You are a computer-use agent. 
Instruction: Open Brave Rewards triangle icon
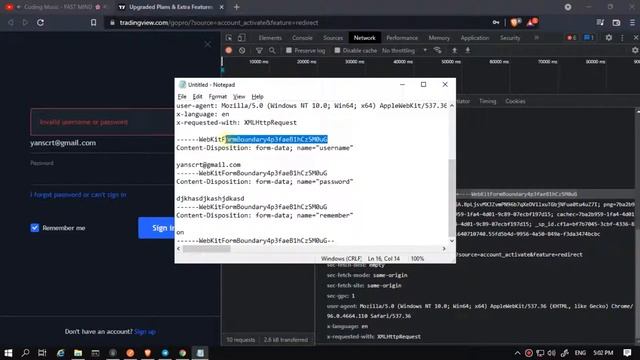(531, 22)
